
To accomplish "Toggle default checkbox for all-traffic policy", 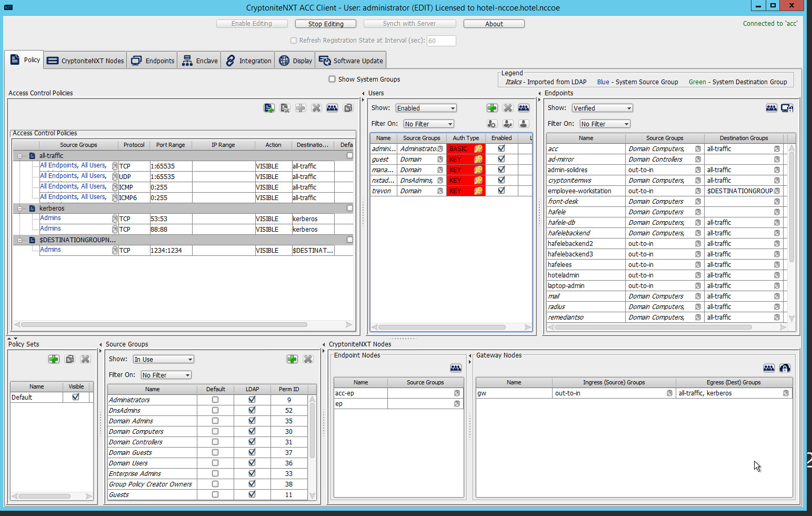I will tap(349, 155).
